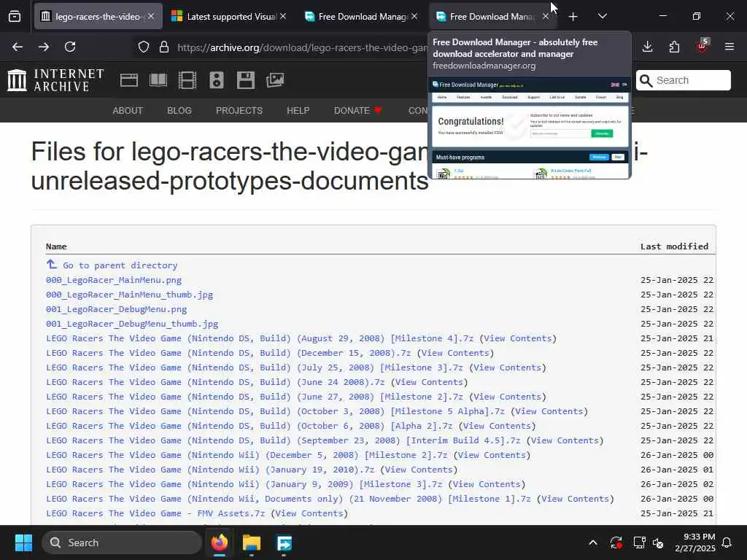Click the uBlock Origin extension icon

coord(702,46)
